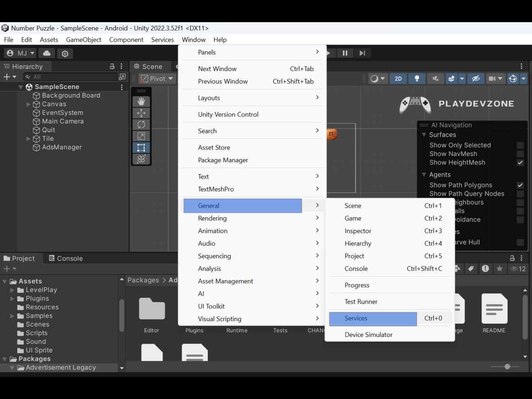Enable Show Only Selected checkbox
Viewport: 532px width, 399px height.
520,145
